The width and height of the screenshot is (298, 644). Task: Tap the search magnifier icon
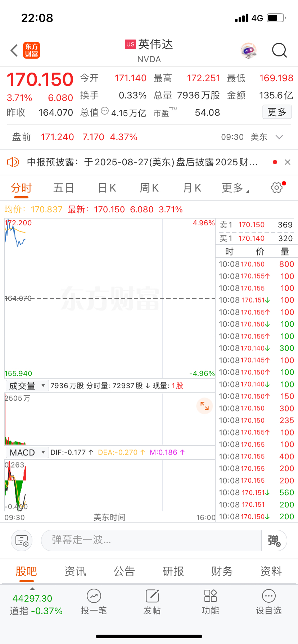tap(279, 50)
